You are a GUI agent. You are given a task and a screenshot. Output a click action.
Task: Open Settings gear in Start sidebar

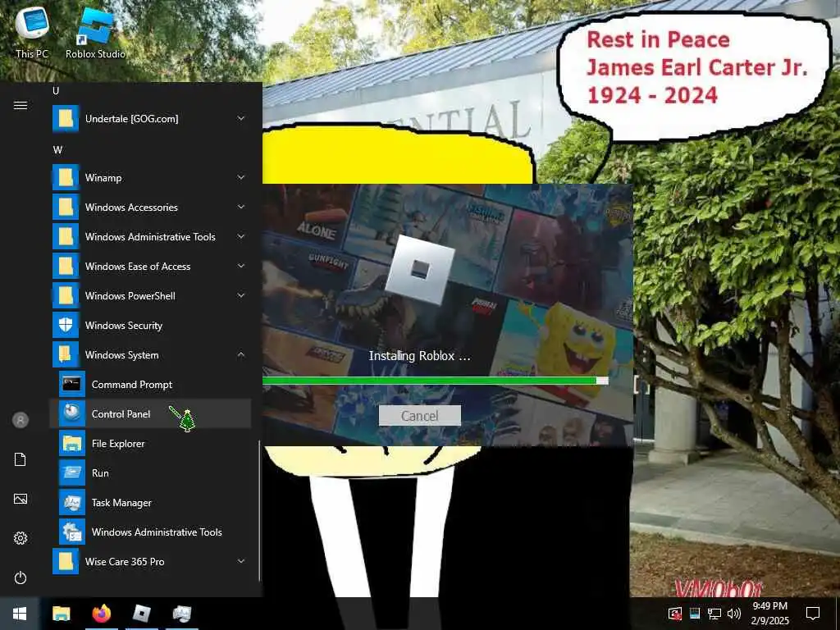point(21,538)
